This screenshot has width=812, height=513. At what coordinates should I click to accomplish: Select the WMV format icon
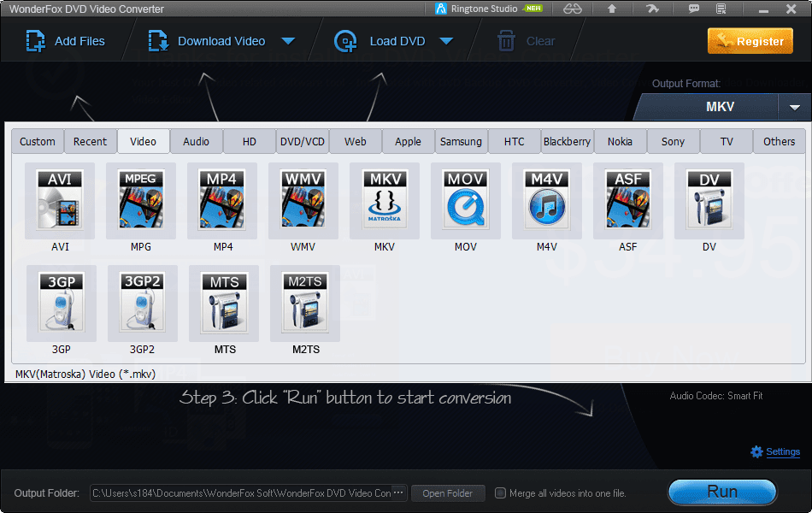pyautogui.click(x=303, y=201)
